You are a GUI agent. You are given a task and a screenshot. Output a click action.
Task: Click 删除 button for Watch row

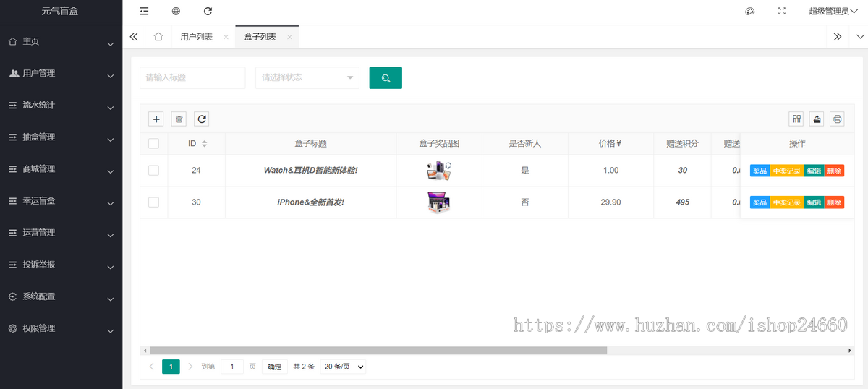pos(834,171)
